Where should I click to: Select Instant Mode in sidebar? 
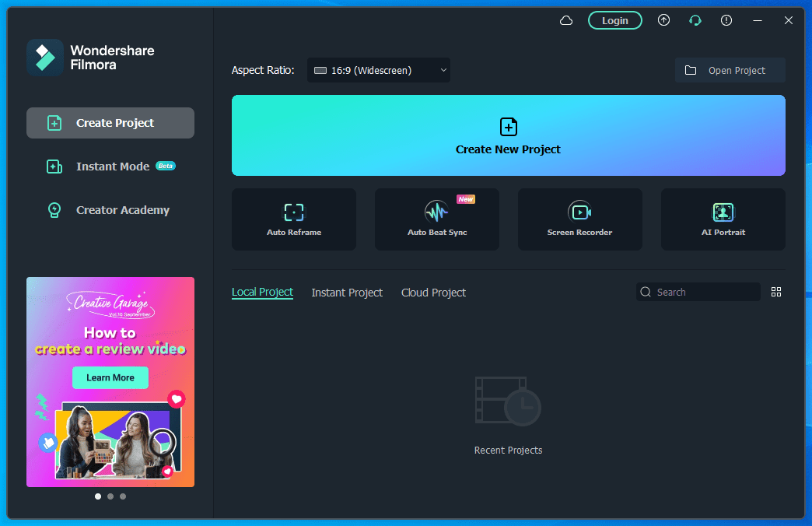pos(110,167)
